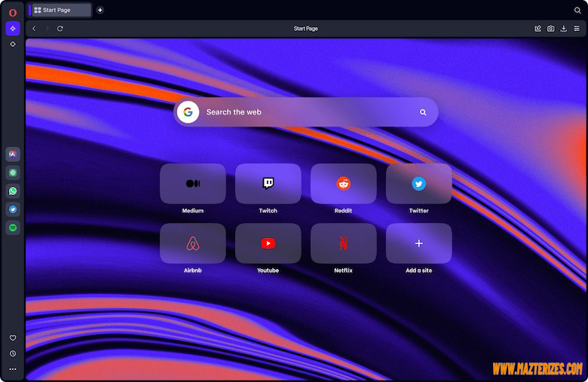The image size is (588, 382).
Task: Open bookmarks heart icon in sidebar
Action: pos(13,338)
